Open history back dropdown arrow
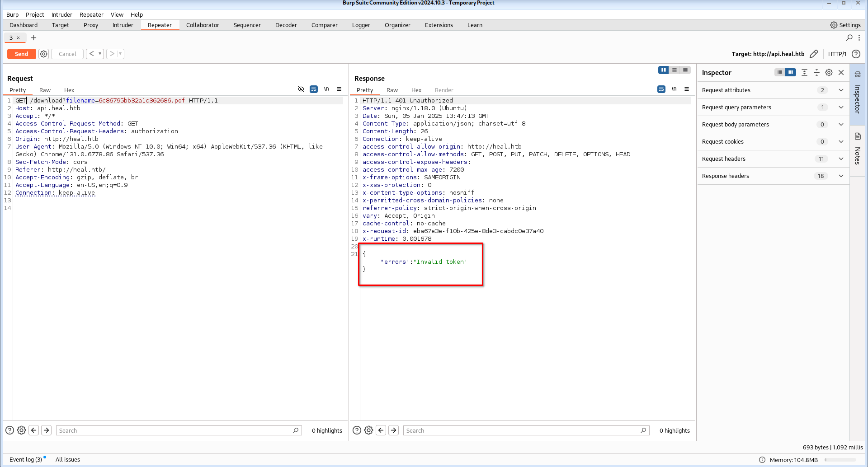Viewport: 868px width, 467px height. point(100,54)
